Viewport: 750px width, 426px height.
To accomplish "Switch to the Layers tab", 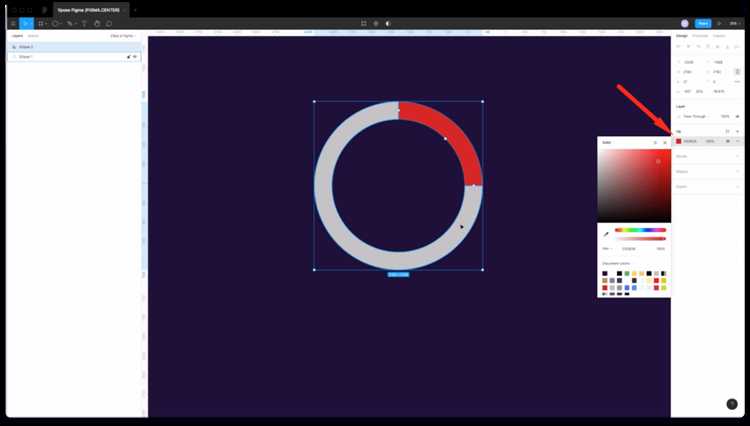I will (x=17, y=36).
